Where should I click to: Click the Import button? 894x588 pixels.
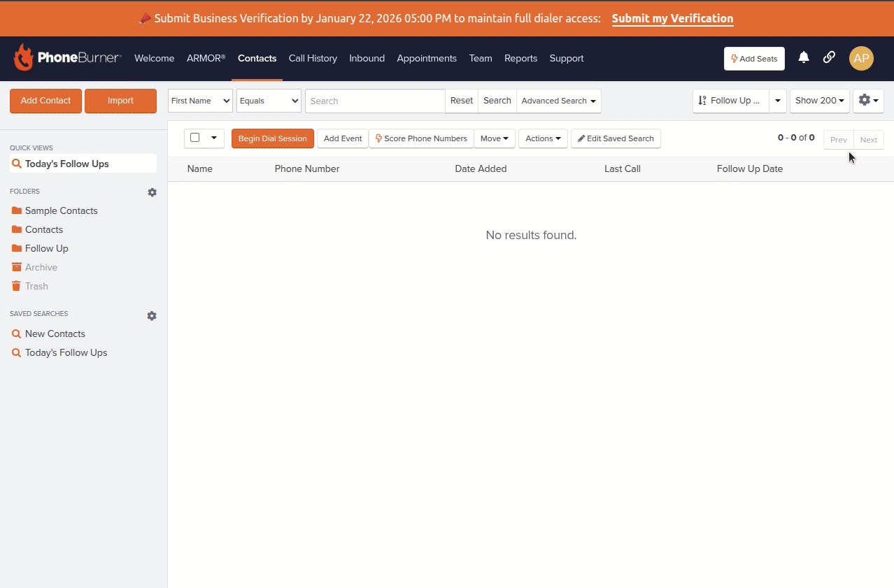point(120,101)
